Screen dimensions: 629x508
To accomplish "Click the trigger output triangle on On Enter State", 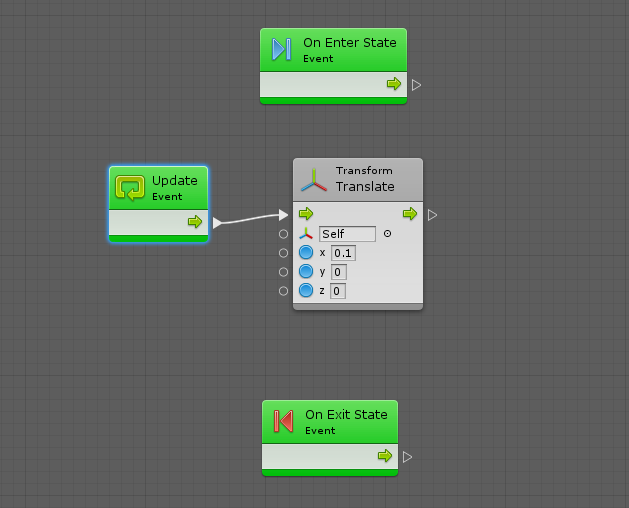I will (x=417, y=85).
